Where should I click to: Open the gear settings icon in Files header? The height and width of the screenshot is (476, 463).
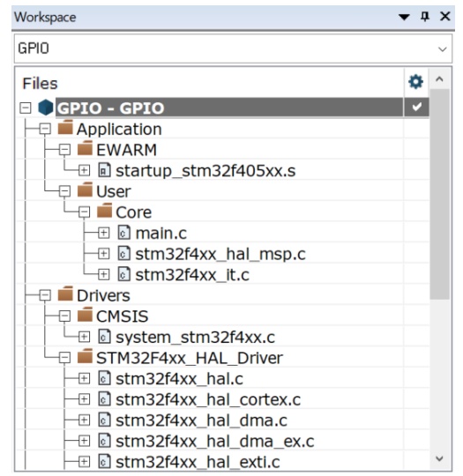click(415, 82)
